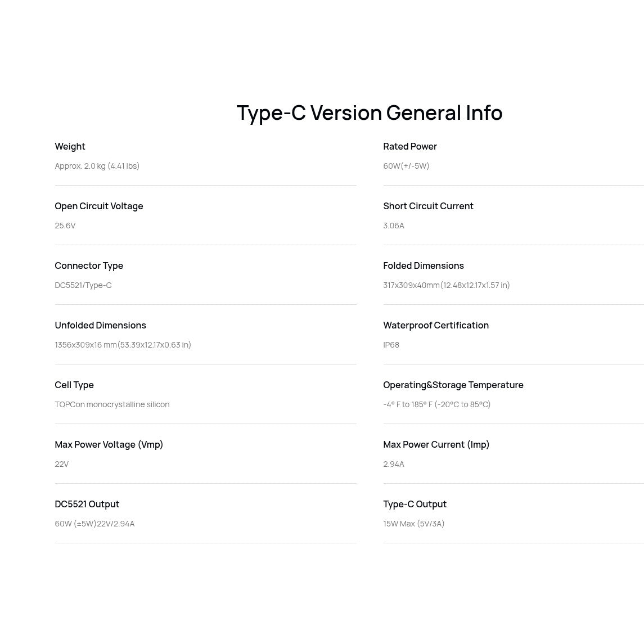This screenshot has height=644, width=644.
Task: Click the 15W Max (5V/3A) Type-C output
Action: [413, 524]
